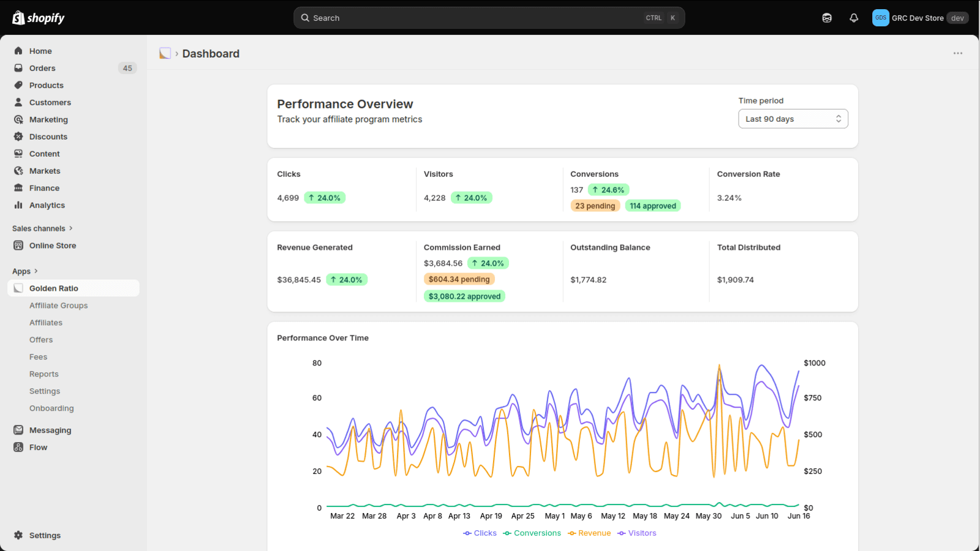Viewport: 980px width, 551px height.
Task: Open Analytics via its bar chart icon
Action: (18, 205)
